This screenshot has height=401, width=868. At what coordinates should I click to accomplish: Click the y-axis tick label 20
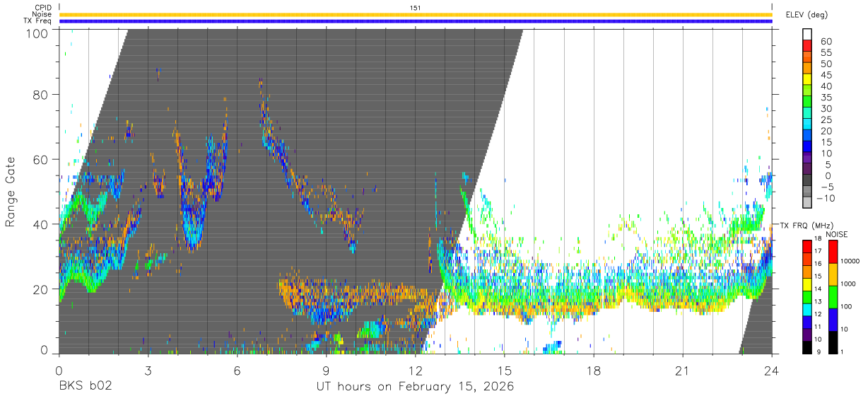point(42,289)
